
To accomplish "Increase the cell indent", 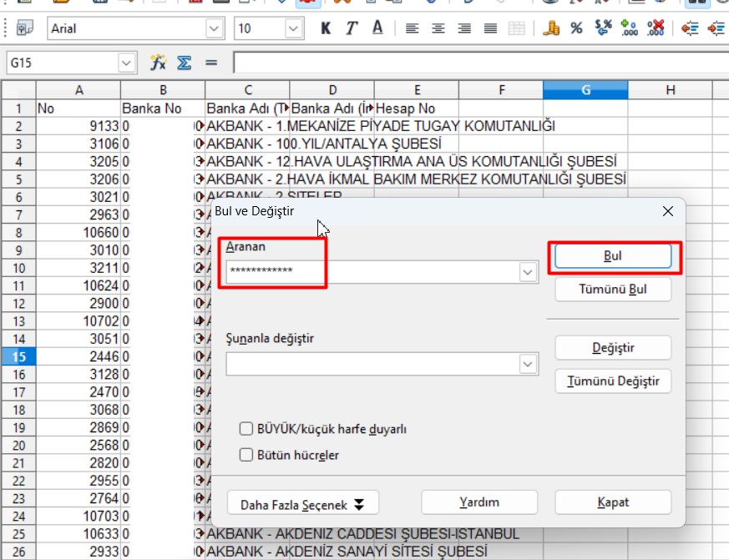I will (716, 29).
